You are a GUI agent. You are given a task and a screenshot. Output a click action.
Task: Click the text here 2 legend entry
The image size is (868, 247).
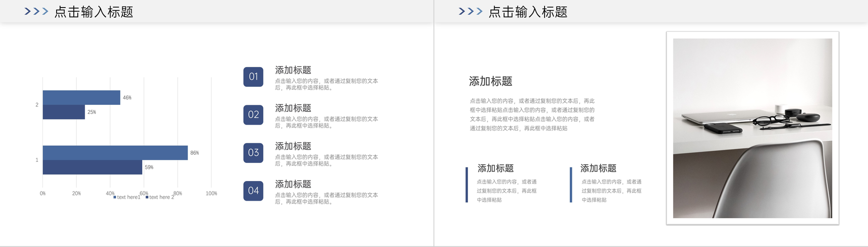pyautogui.click(x=160, y=197)
